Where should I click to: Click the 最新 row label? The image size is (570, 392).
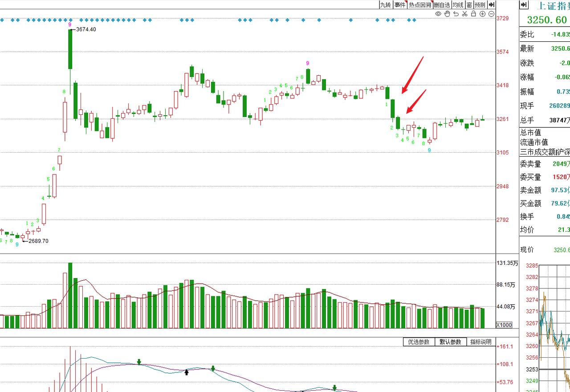click(527, 49)
